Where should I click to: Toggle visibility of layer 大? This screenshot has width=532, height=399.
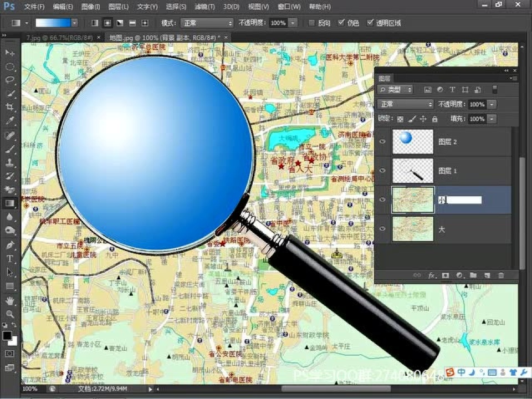pos(382,229)
